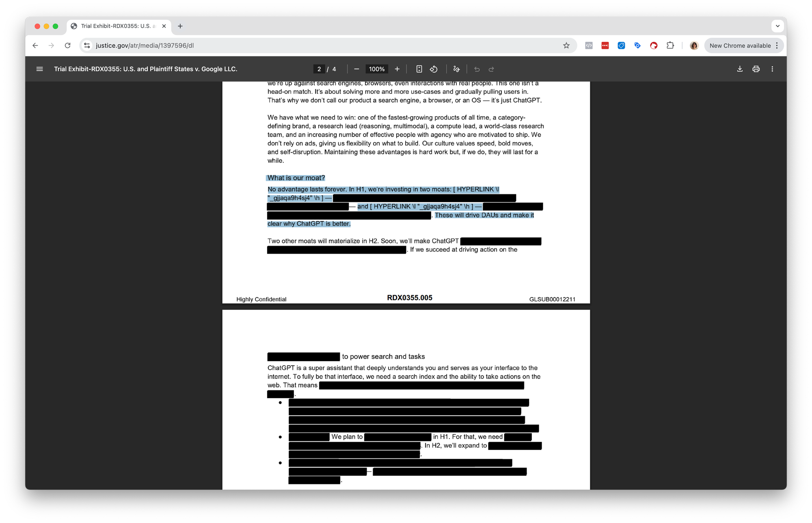Reload the current page
Screen dimensions: 812x523
(68, 46)
